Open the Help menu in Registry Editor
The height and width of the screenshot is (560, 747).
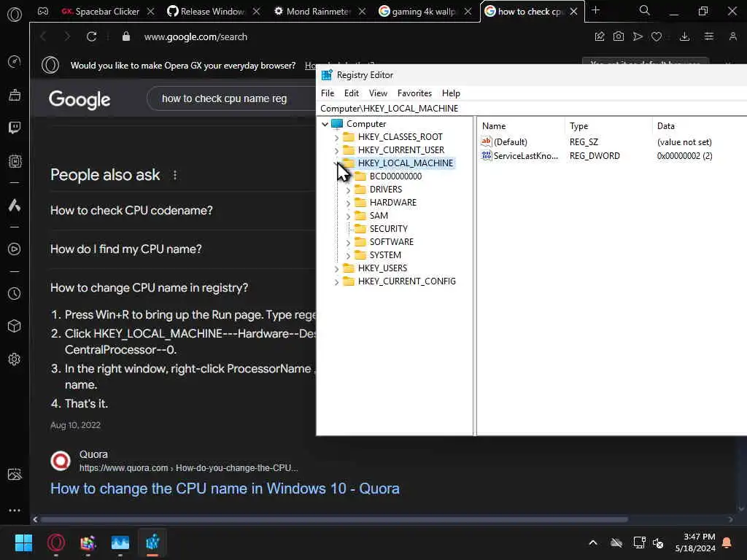tap(451, 93)
